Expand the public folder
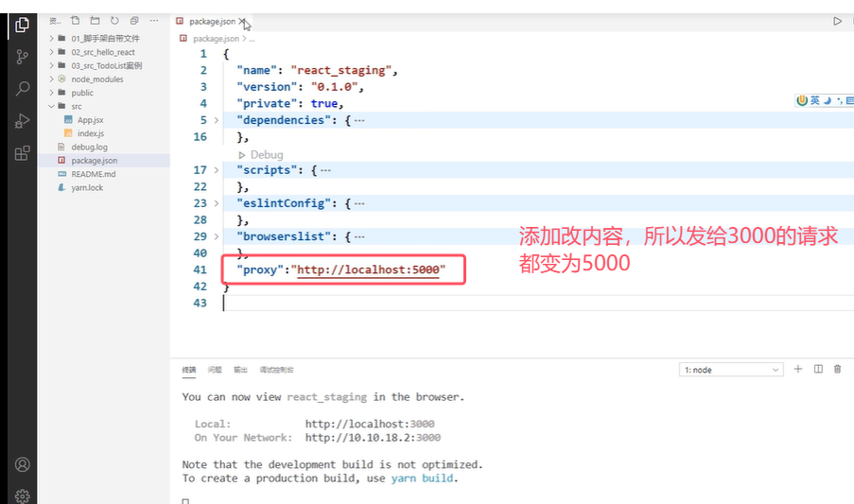Screen dimensions: 854x504 click(51, 93)
